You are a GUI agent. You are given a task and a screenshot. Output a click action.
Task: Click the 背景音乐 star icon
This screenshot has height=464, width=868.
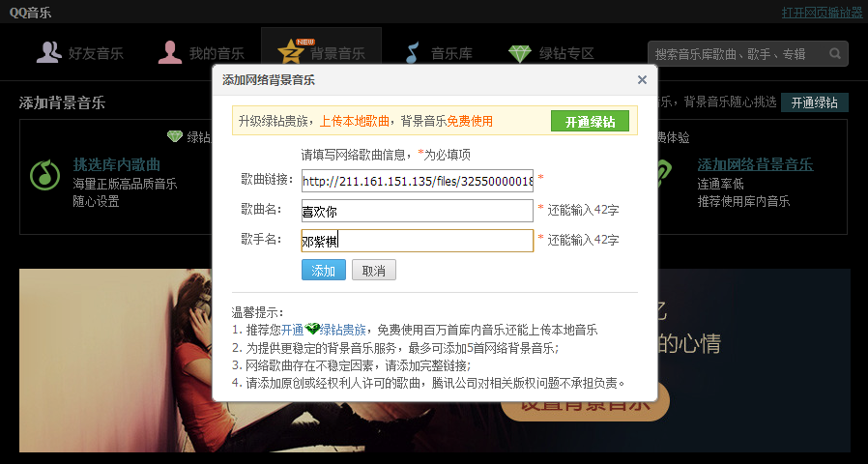tap(291, 52)
